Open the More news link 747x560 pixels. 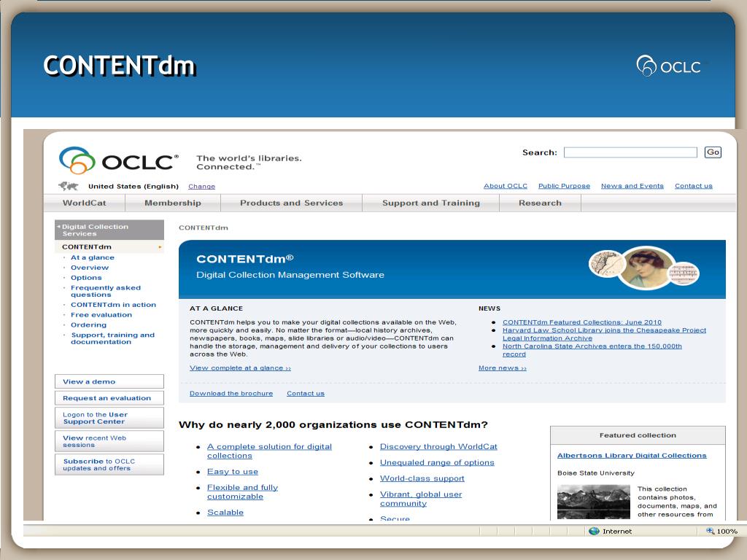pyautogui.click(x=502, y=368)
